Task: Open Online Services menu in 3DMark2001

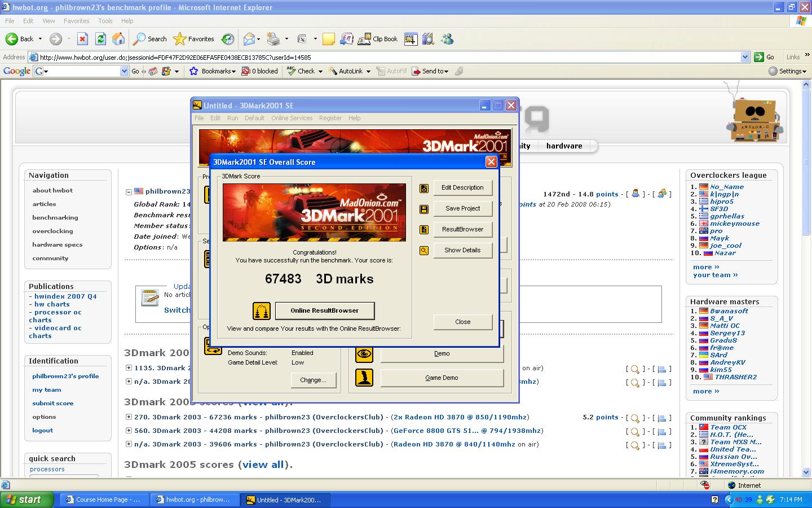Action: click(292, 118)
